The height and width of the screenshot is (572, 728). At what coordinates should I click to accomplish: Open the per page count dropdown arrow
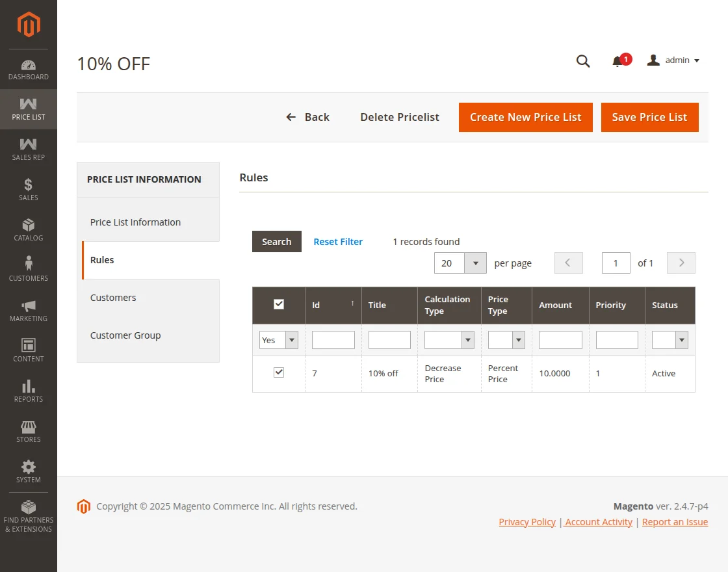[475, 263]
